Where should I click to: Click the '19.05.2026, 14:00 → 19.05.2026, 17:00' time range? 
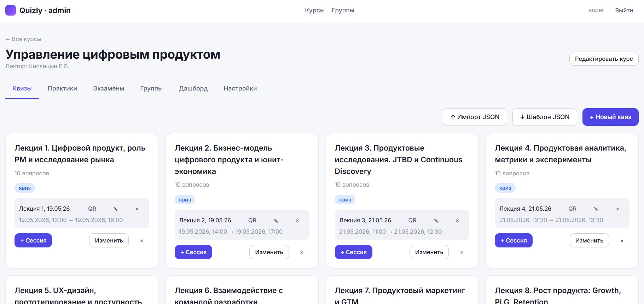pyautogui.click(x=231, y=232)
